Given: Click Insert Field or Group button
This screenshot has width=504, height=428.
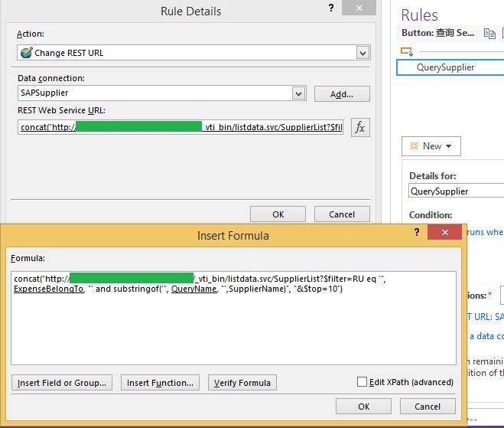Looking at the screenshot, I should coord(63,383).
